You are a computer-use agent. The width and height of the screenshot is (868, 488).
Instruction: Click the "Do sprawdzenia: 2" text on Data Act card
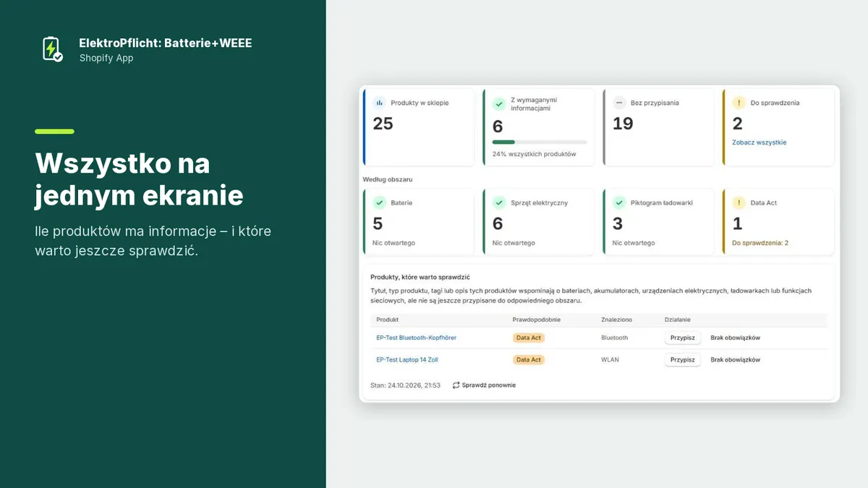pos(760,243)
